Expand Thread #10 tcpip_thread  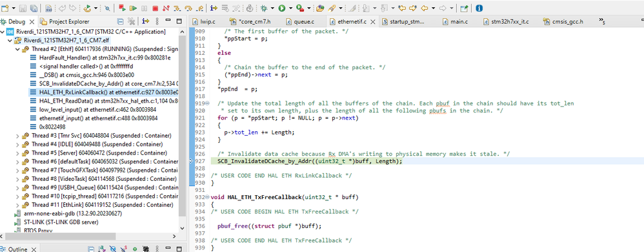[17, 196]
